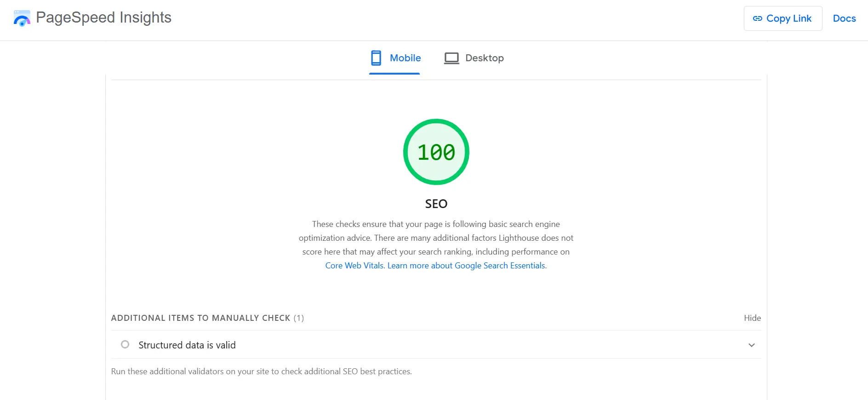
Task: Switch to the Desktop tab
Action: tap(484, 58)
